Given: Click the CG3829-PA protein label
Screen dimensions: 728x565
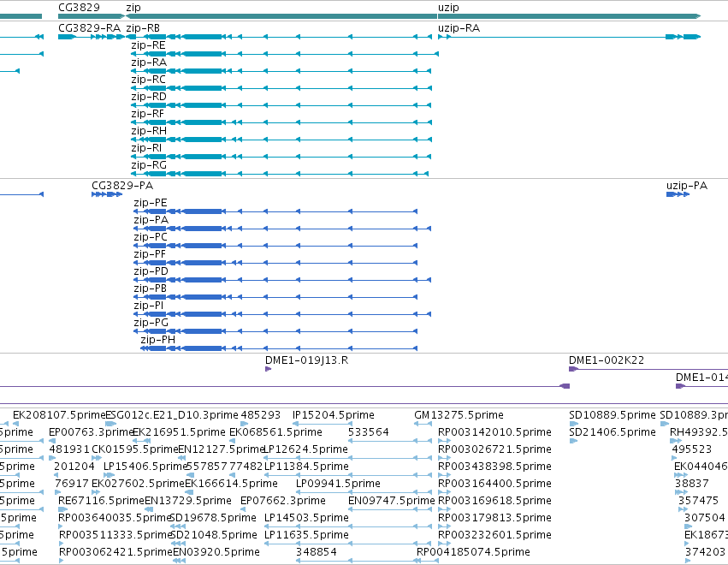Looking at the screenshot, I should click(x=122, y=186).
